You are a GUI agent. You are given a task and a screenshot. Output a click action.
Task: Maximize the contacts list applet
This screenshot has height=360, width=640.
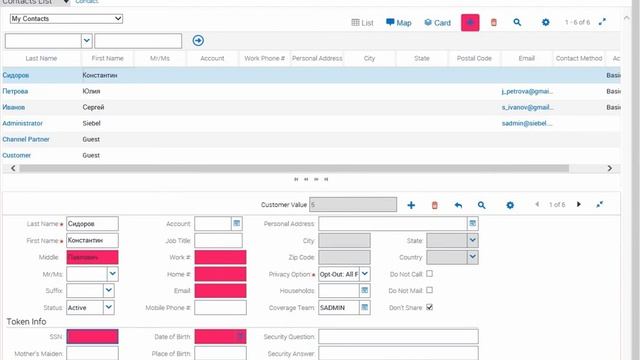click(x=602, y=22)
